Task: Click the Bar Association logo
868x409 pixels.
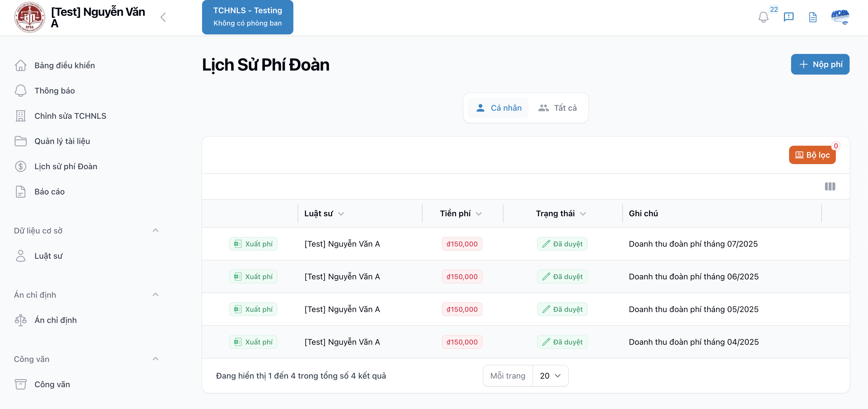Action: click(x=30, y=17)
